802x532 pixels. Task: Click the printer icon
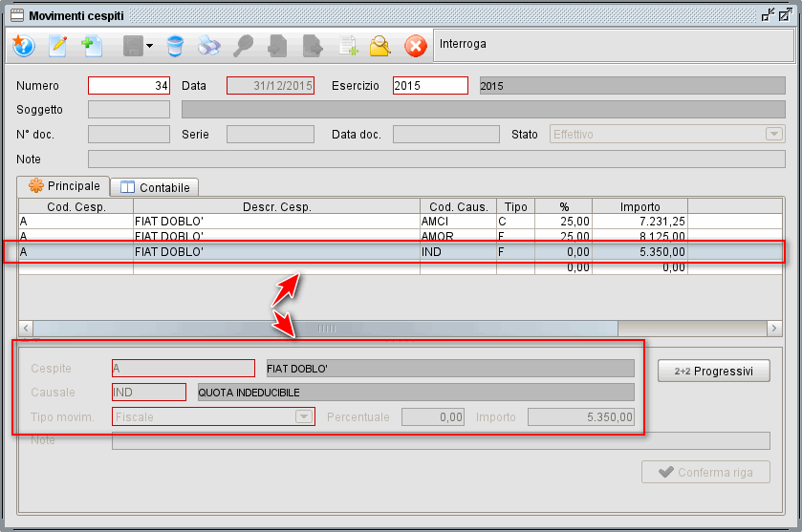(x=208, y=46)
